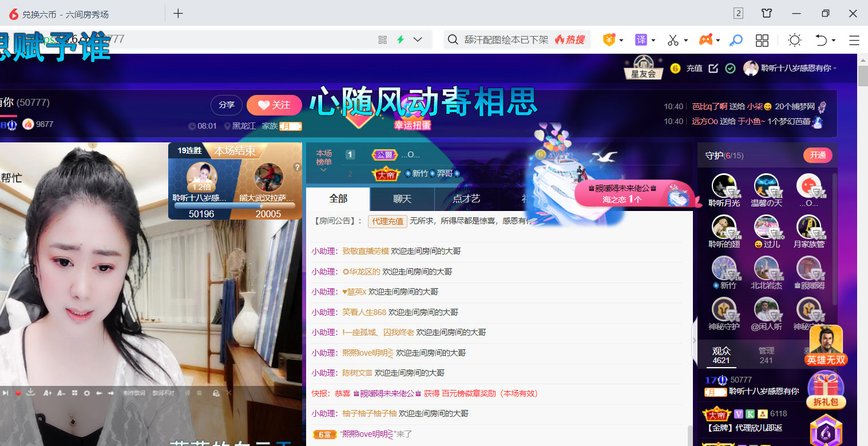
Task: Toggle brightness sun mode icon
Action: [x=795, y=40]
